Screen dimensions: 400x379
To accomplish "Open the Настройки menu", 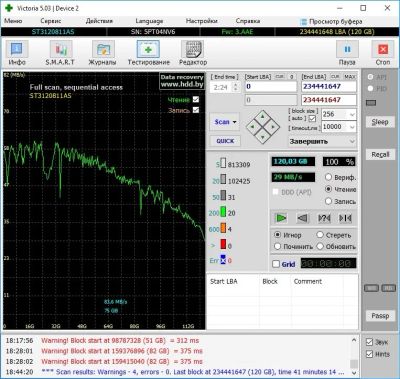I will [201, 21].
